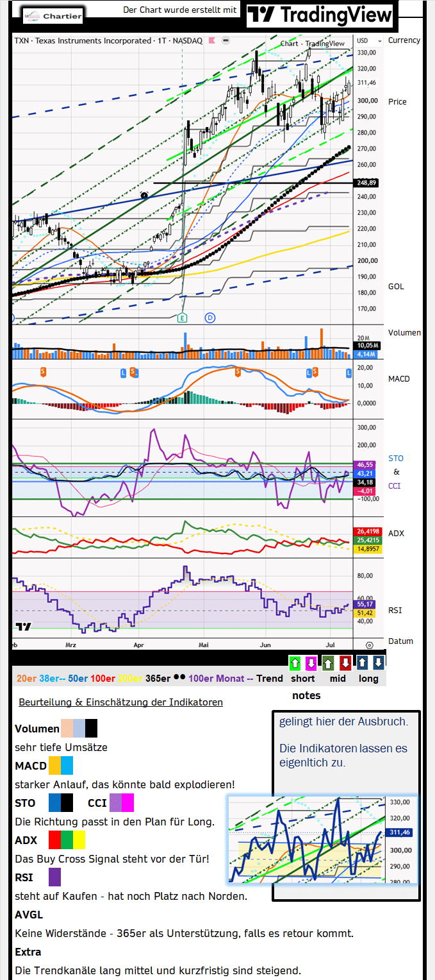Click the ADX value 25,4215
The image size is (435, 980).
368,540
